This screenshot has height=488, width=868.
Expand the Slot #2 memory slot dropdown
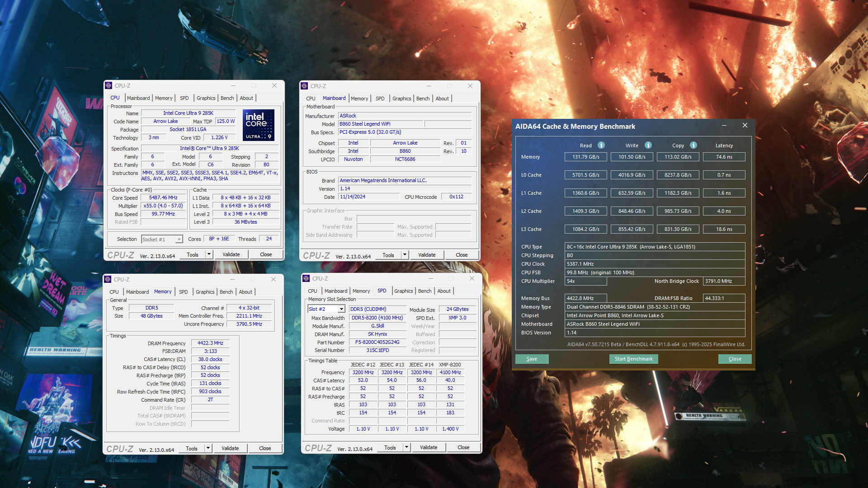tap(341, 309)
